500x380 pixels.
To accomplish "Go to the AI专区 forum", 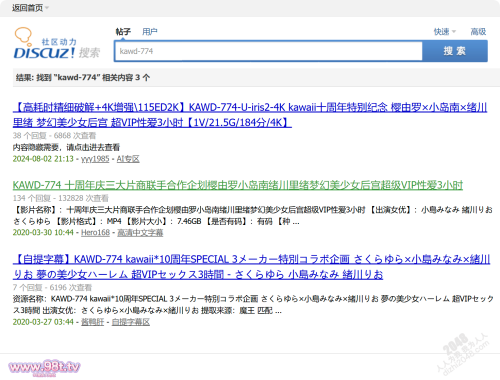I will [x=128, y=159].
